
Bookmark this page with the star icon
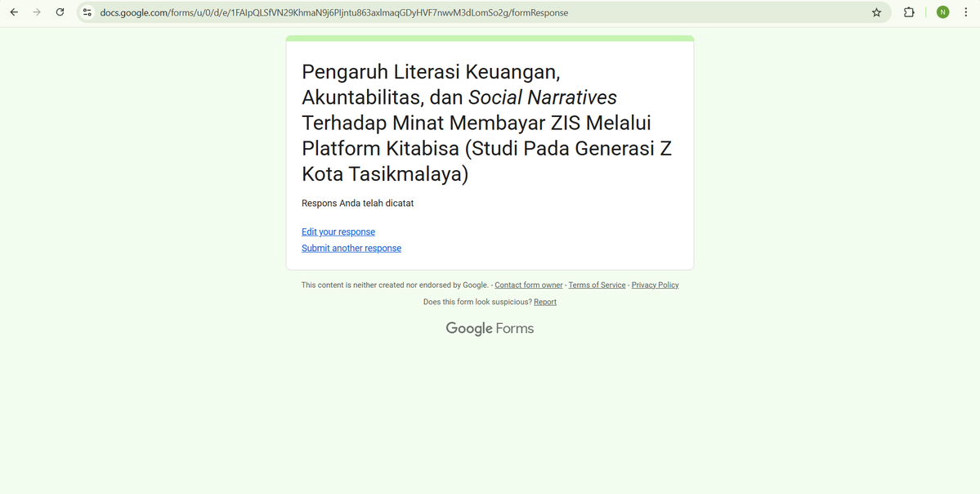pyautogui.click(x=876, y=12)
